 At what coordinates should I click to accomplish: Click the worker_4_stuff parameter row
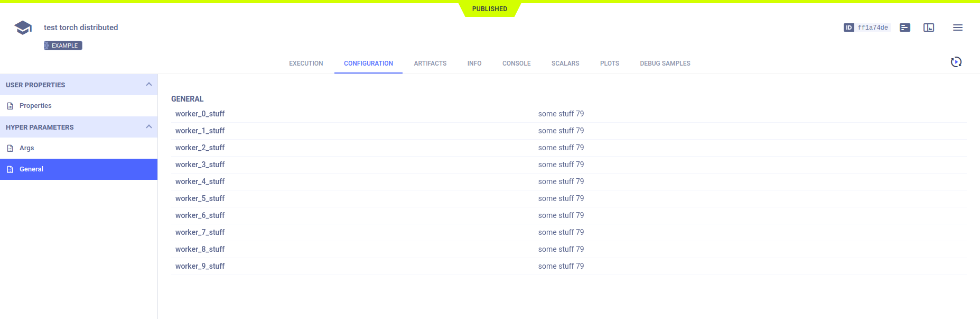200,181
